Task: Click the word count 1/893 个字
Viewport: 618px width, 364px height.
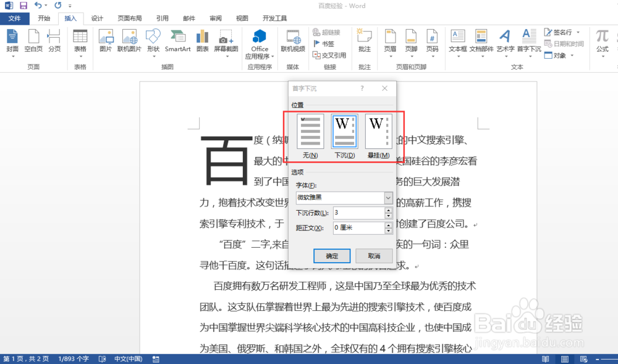Action: (74, 359)
